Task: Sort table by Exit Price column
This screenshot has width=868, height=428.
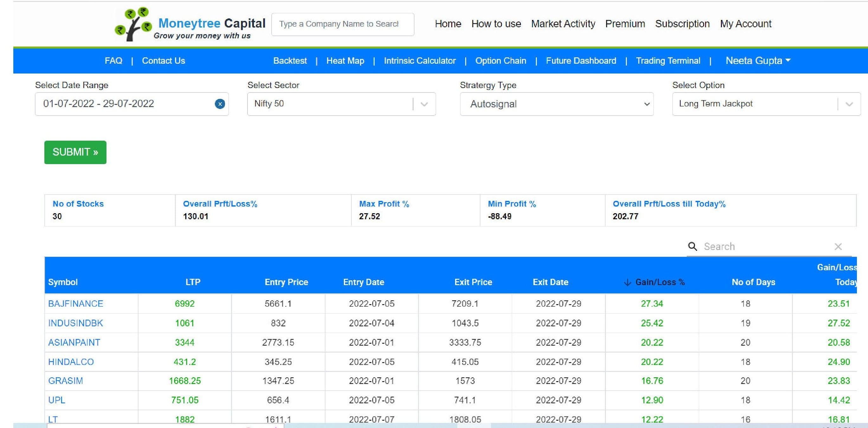Action: pyautogui.click(x=473, y=282)
